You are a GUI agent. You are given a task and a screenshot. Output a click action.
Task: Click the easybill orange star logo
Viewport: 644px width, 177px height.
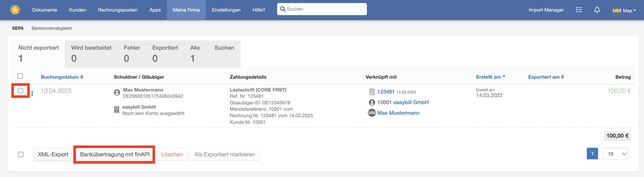(15, 10)
